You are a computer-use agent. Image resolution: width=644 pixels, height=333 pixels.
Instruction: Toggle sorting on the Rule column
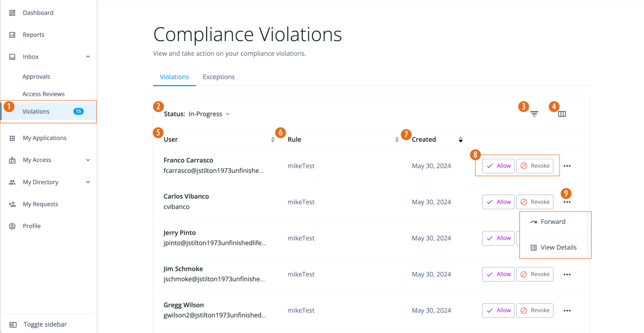396,139
